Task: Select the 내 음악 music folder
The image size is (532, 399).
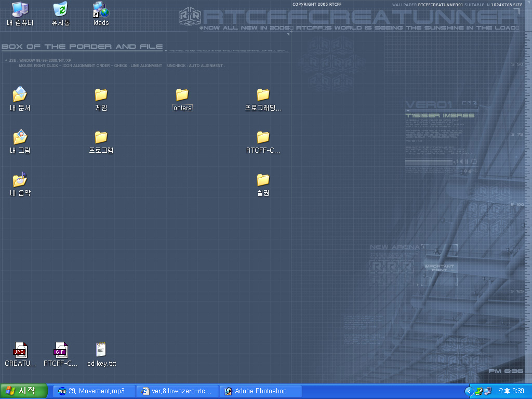Action: pyautogui.click(x=20, y=180)
